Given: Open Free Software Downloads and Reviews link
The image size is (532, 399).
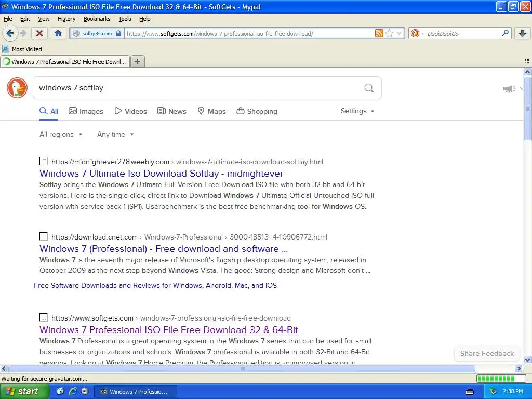Looking at the screenshot, I should coord(155,285).
